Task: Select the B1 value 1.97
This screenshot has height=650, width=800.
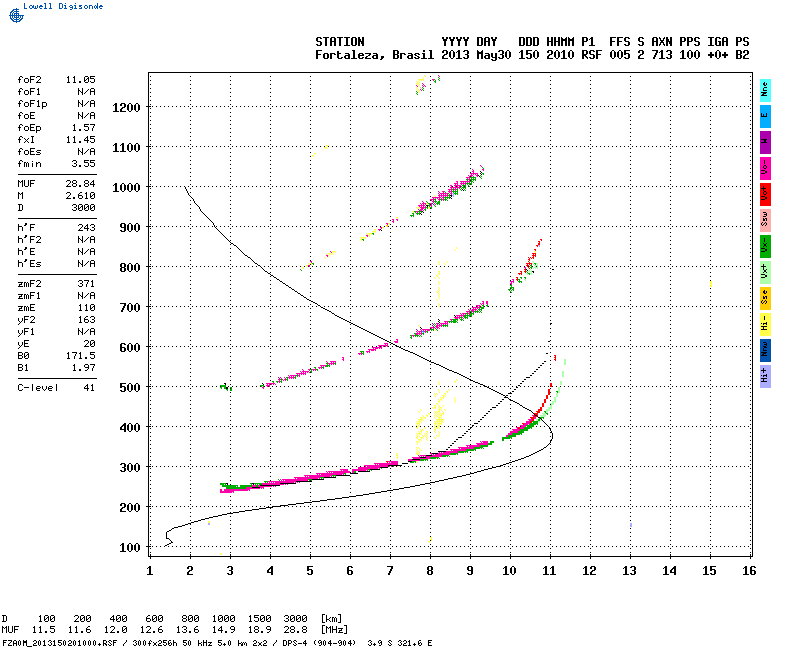Action: click(x=83, y=368)
